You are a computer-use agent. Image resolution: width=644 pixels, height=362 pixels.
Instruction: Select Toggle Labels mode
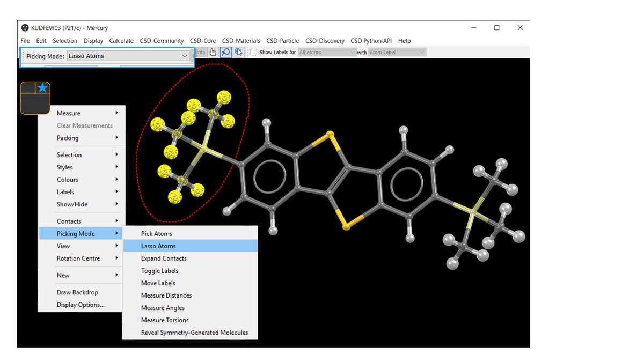[x=191, y=271]
